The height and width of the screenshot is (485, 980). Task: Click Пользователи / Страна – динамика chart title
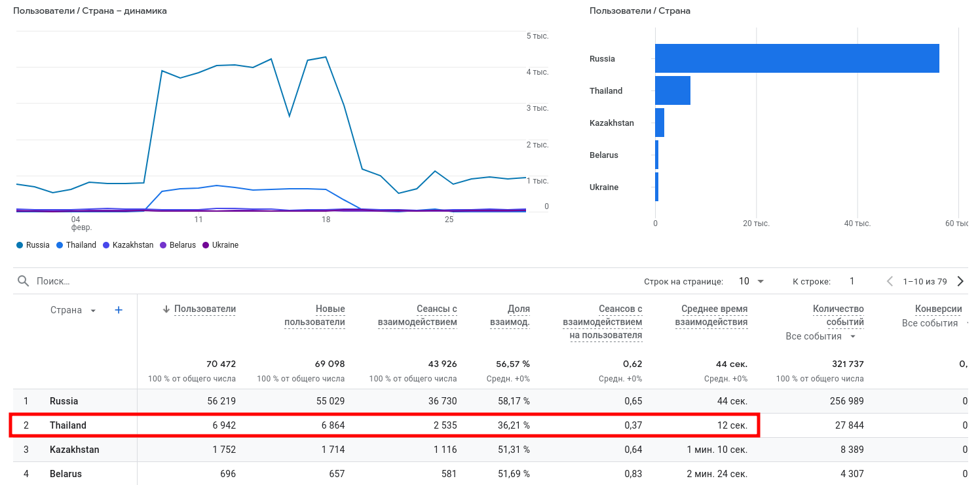pos(90,11)
